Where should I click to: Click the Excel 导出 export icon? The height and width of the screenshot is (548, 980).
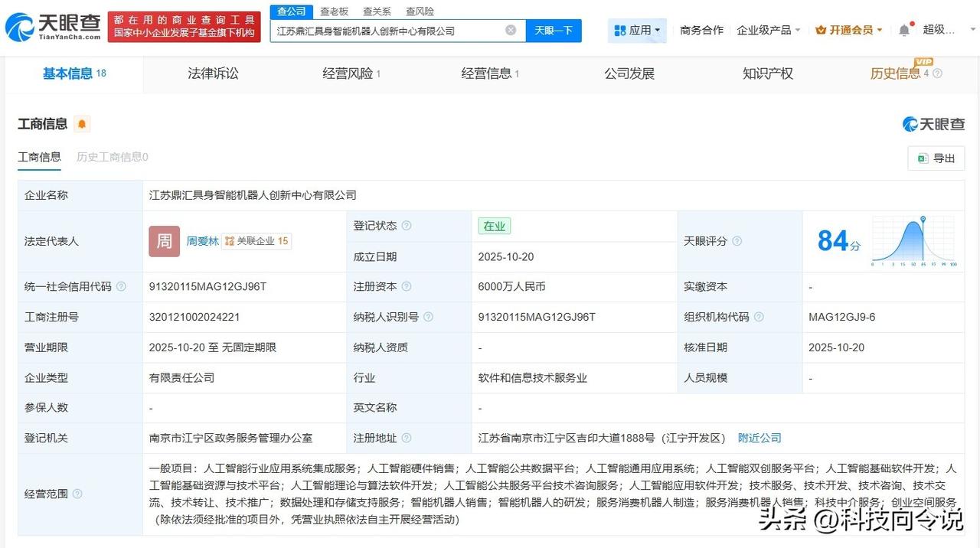click(x=922, y=158)
